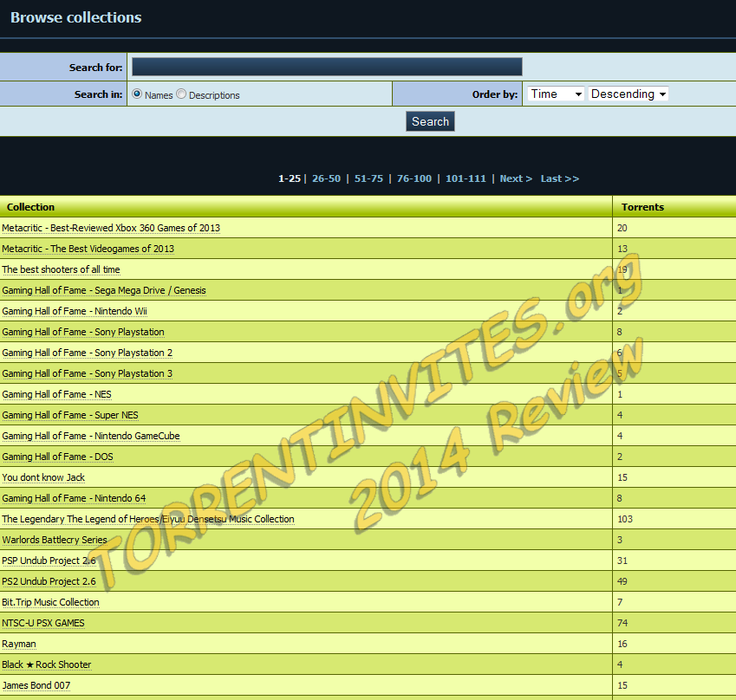
Task: Open The best shooters of all time
Action: pos(61,269)
